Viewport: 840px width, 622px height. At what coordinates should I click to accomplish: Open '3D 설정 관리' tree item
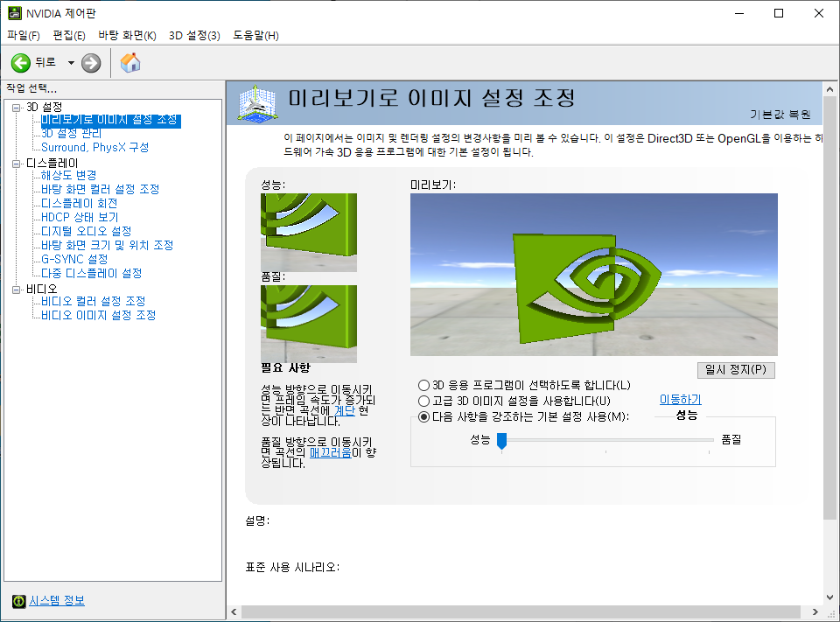coord(71,133)
